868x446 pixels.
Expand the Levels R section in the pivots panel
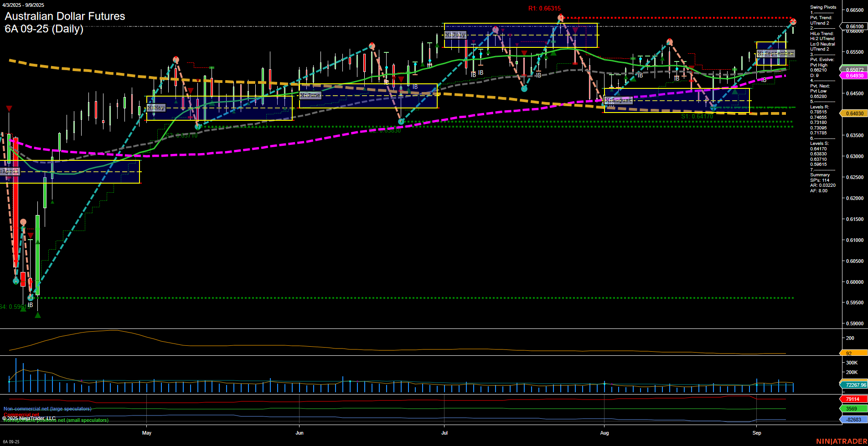(x=819, y=107)
